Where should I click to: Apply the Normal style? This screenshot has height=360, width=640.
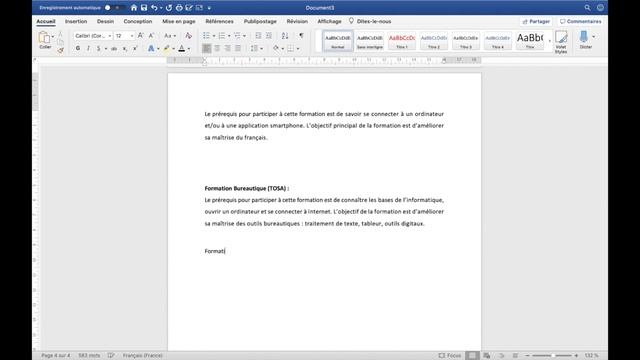click(x=338, y=41)
